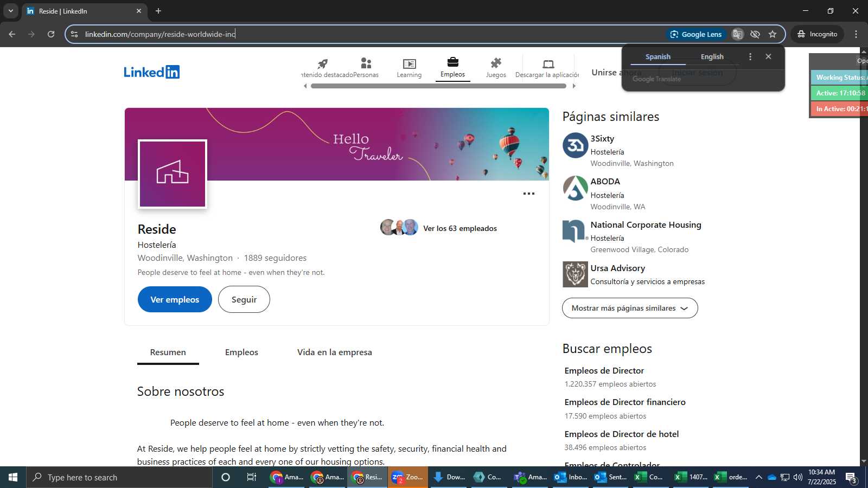Switch to the Resumen tab

(168, 352)
